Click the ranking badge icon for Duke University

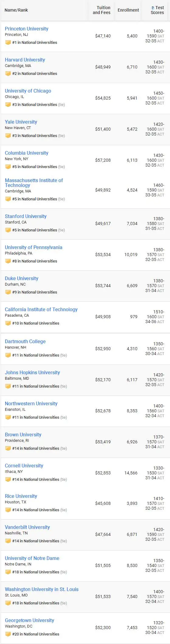[x=8, y=292]
